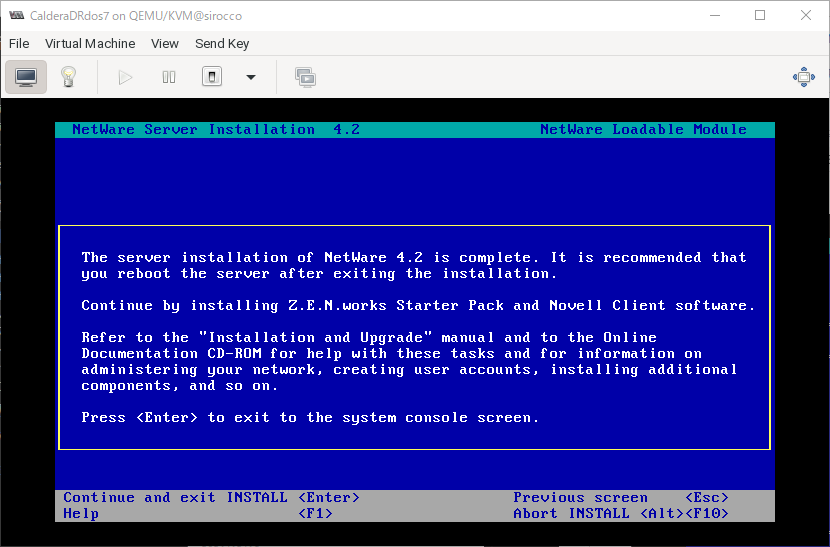This screenshot has height=547, width=830.
Task: Click "NetWare Loadable Module" header text
Action: pyautogui.click(x=643, y=129)
